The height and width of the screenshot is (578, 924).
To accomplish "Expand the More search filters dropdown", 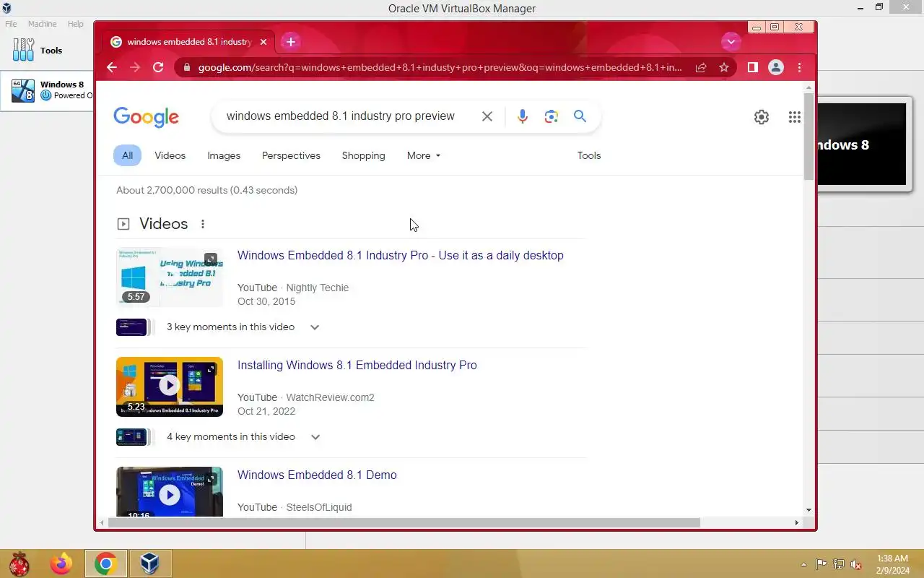I will (x=424, y=155).
